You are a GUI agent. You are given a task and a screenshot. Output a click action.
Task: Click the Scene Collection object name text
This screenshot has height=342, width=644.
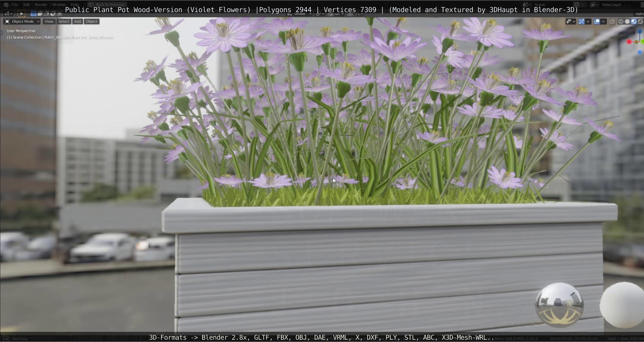coord(60,37)
